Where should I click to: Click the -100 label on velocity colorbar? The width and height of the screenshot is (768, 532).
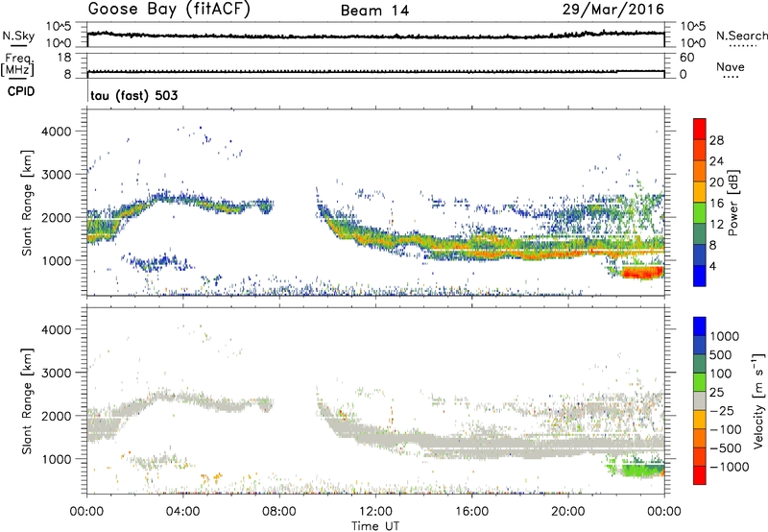tap(726, 429)
